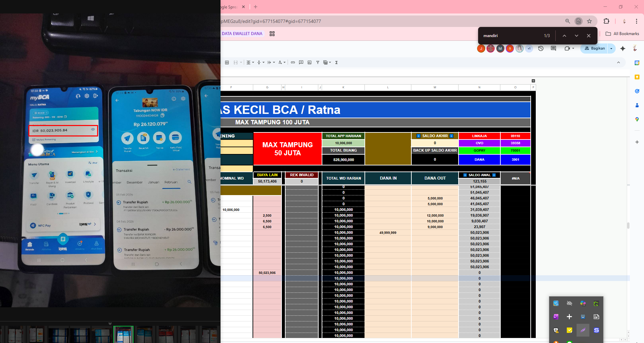Screen dimensions: 644x343
Task: Open a new browser tab
Action: [x=256, y=7]
